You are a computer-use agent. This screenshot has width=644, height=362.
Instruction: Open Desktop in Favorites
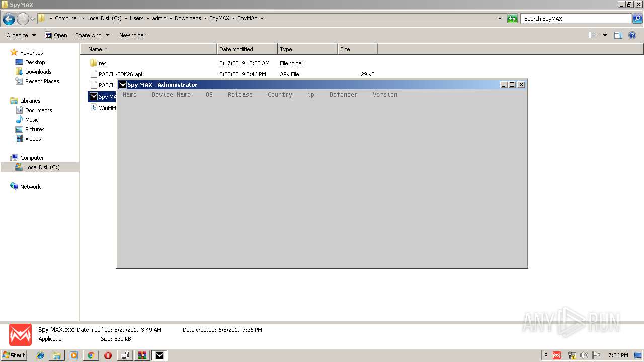click(x=35, y=62)
